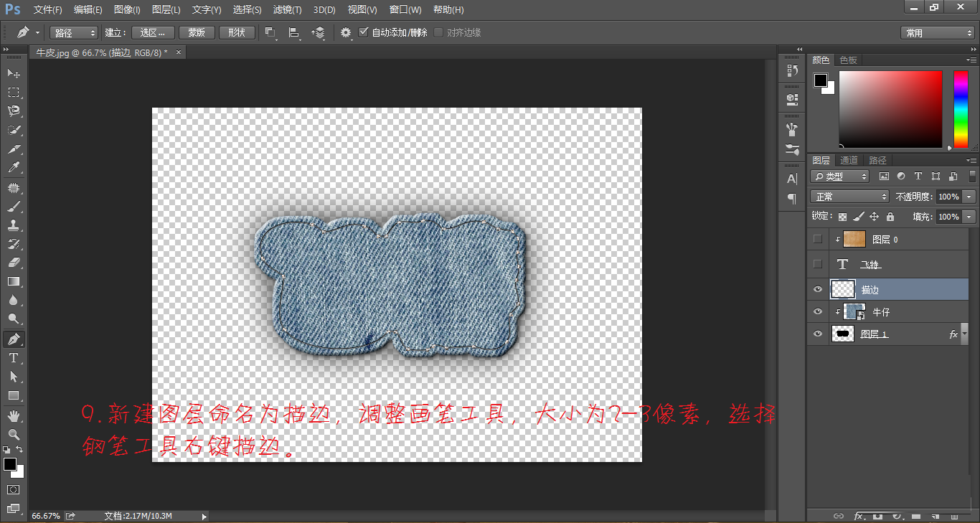980x523 pixels.
Task: Show the 飞特 text layer
Action: 817,263
